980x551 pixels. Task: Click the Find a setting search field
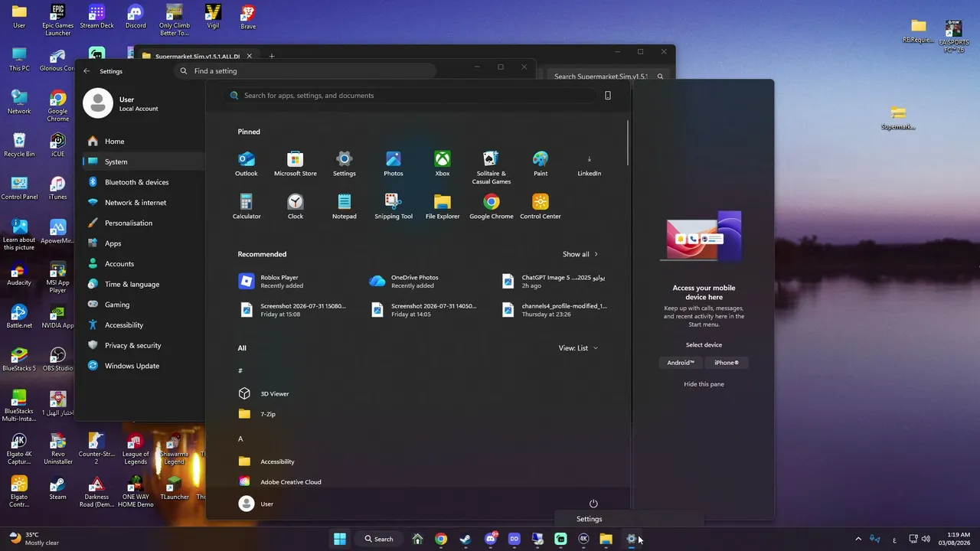305,71
